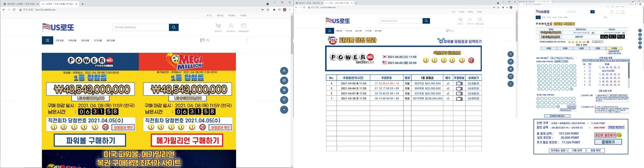The image size is (644, 168).
Task: Open hamburger menu in middle window
Action: (329, 31)
